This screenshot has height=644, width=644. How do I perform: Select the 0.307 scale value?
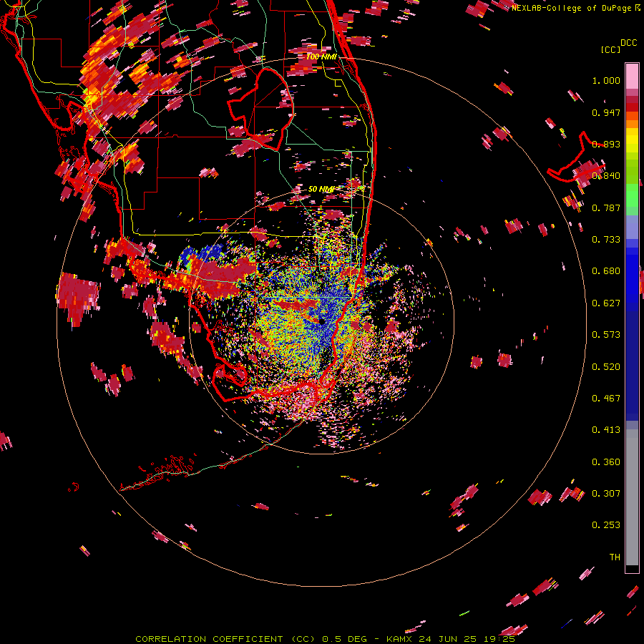click(x=606, y=494)
